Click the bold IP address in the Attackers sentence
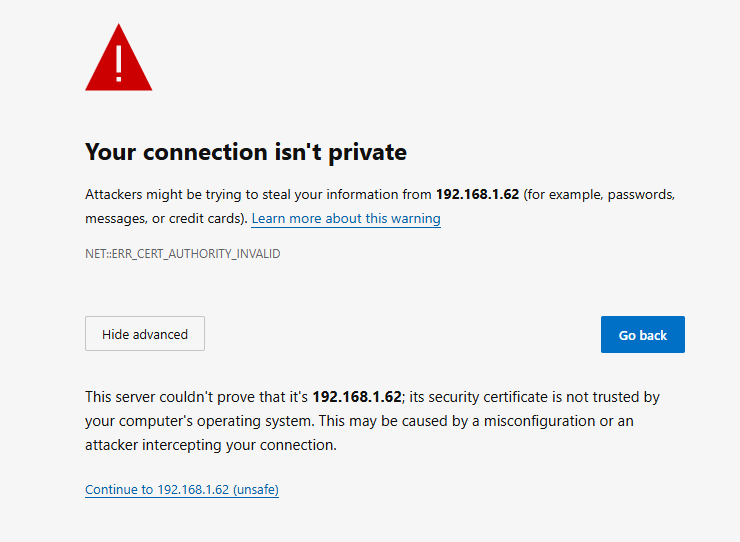This screenshot has height=542, width=740. (477, 194)
